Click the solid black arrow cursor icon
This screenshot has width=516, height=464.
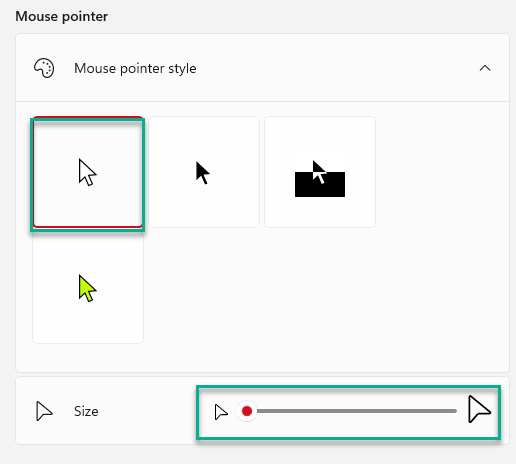click(203, 173)
